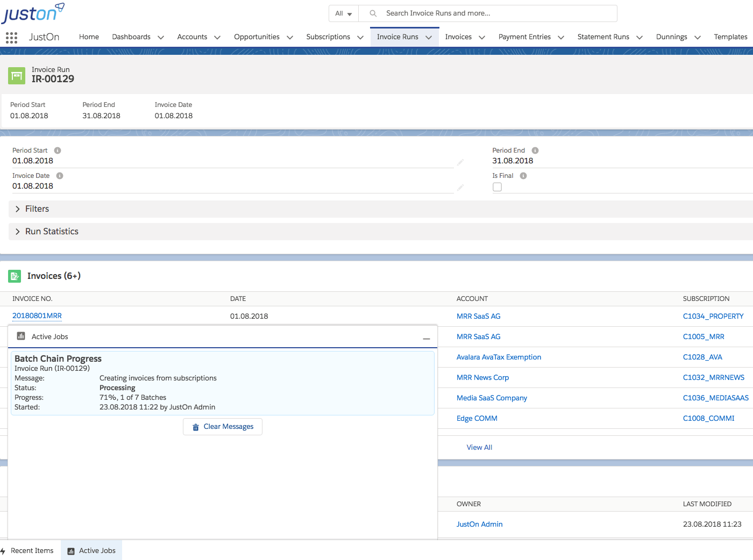
Task: Open invoice 20180801MRR link
Action: coord(37,316)
